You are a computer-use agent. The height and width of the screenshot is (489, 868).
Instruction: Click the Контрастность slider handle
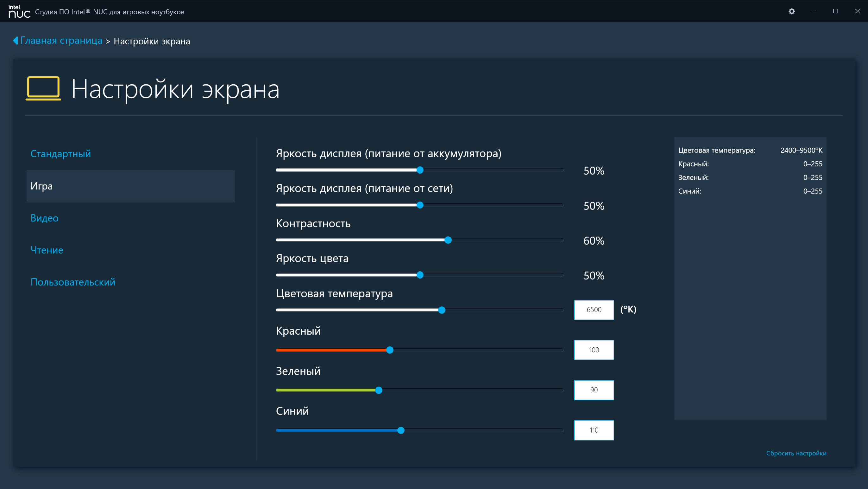coord(448,240)
